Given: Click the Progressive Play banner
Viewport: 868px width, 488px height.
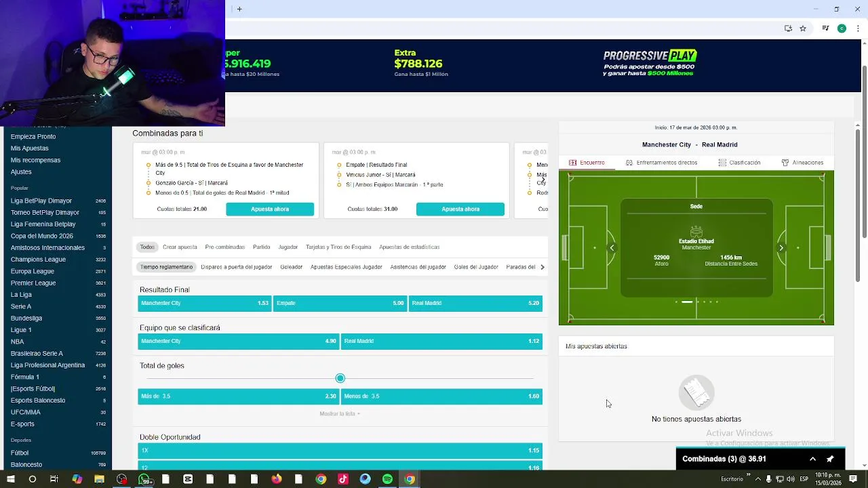Looking at the screenshot, I should point(650,63).
